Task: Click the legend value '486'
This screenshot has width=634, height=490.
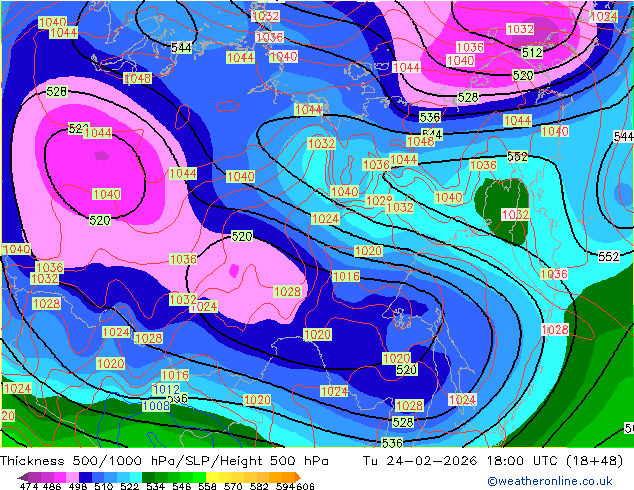Action: (x=52, y=486)
